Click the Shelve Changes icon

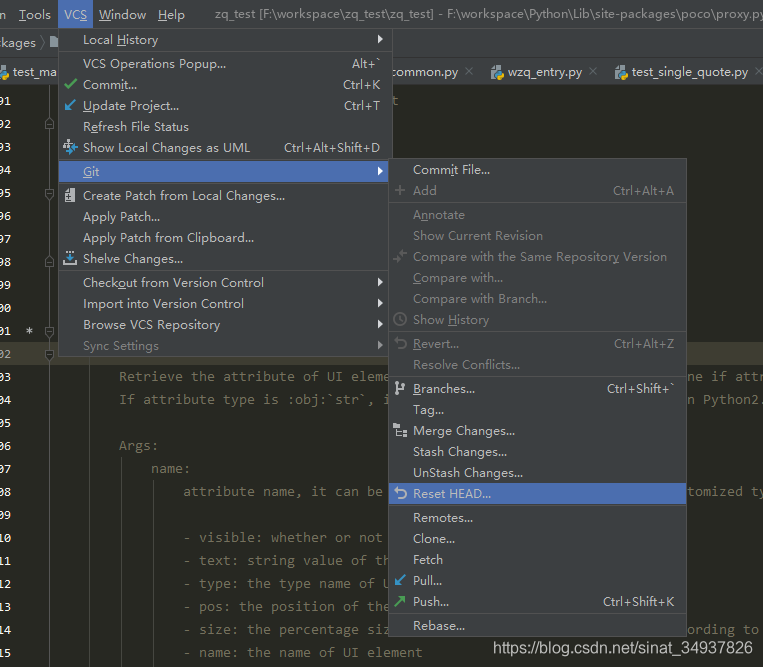70,258
